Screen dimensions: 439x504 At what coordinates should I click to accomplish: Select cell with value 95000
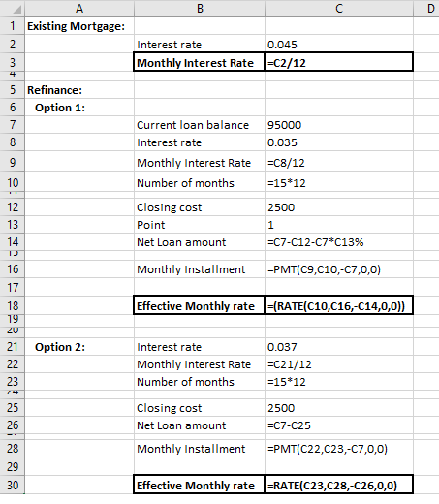pyautogui.click(x=339, y=125)
